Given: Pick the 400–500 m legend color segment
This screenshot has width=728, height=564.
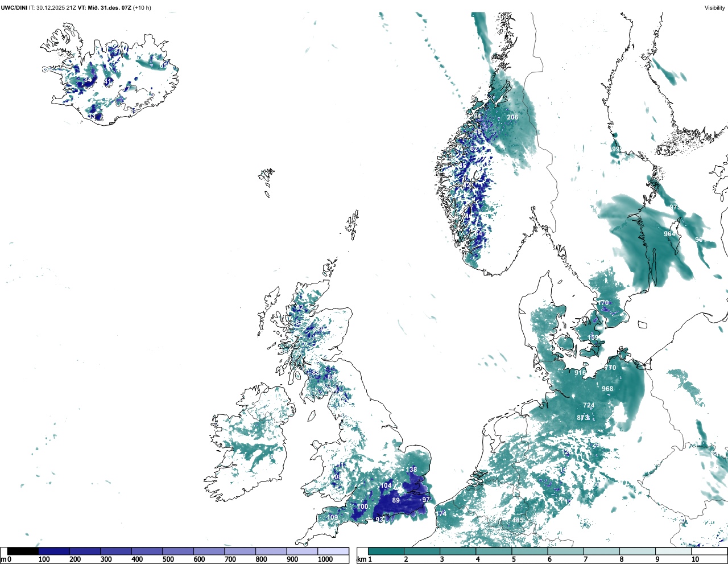Looking at the screenshot, I should coord(147,551).
